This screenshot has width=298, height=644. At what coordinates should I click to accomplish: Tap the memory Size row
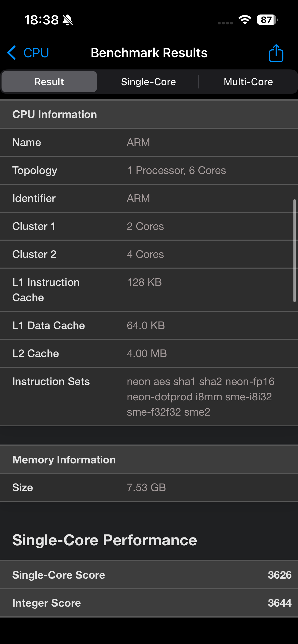149,488
